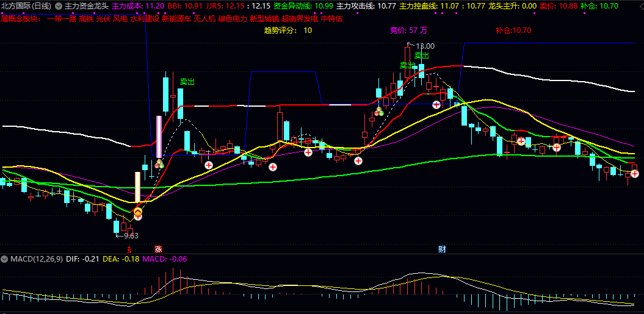Expand the MACD indicator dropdown arrow
This screenshot has width=644, height=314.
(4, 259)
